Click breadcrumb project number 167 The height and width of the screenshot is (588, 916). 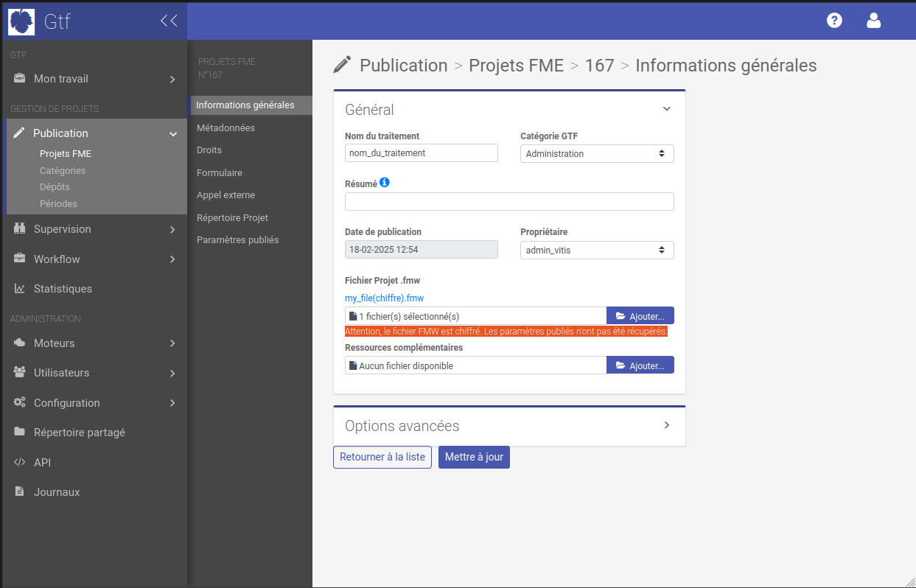pos(600,65)
